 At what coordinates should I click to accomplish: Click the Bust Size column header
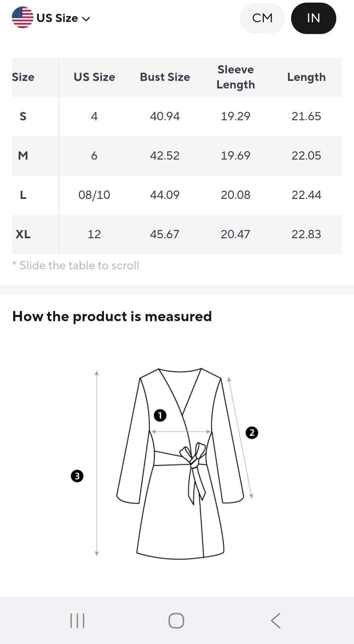165,77
